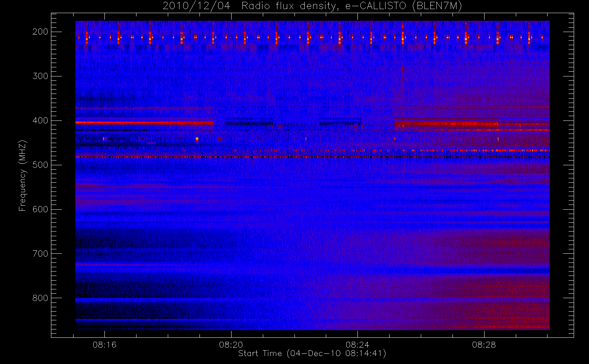Click the 08:24 time tick label
The height and width of the screenshot is (364, 589).
[357, 345]
